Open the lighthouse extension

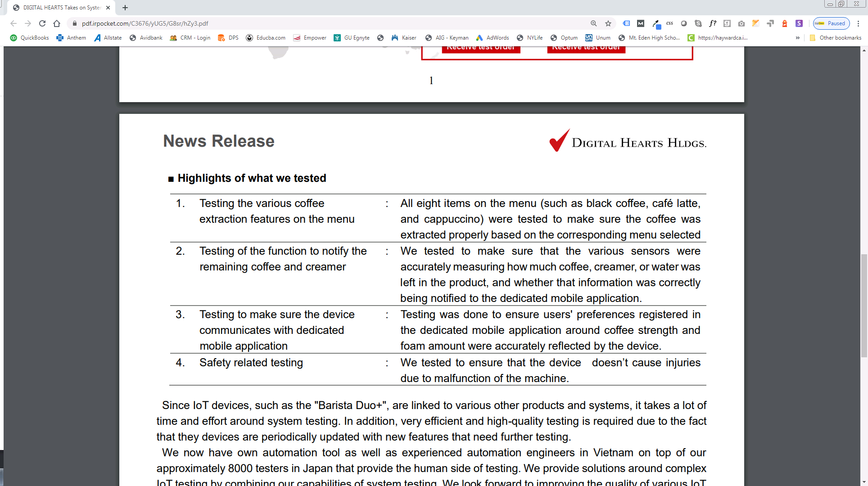point(785,23)
